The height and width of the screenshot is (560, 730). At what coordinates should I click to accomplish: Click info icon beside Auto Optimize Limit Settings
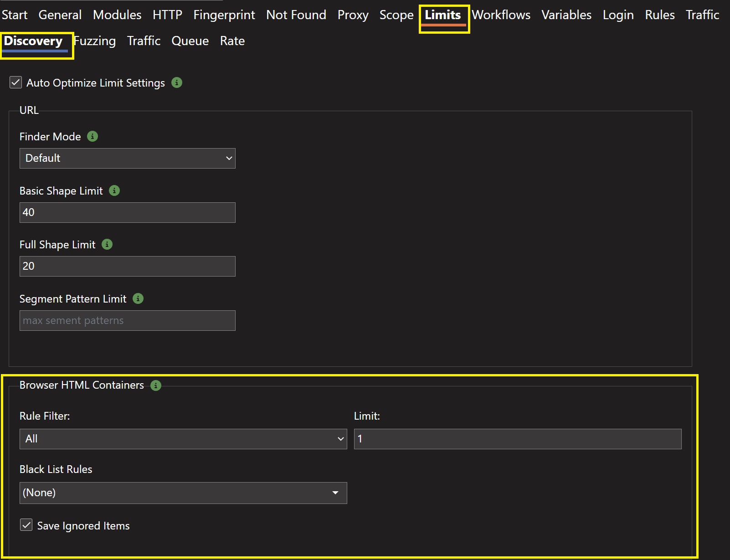(177, 82)
